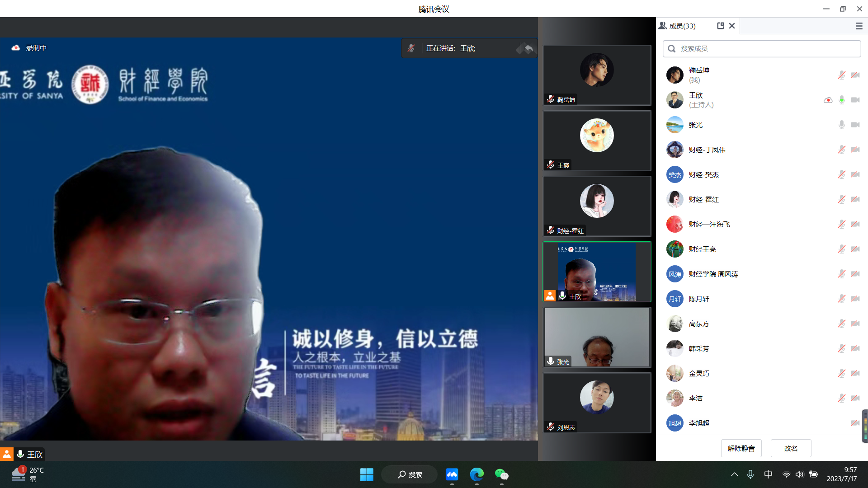Toggle the muted microphone icon for 鞠岳坤

[x=841, y=75]
